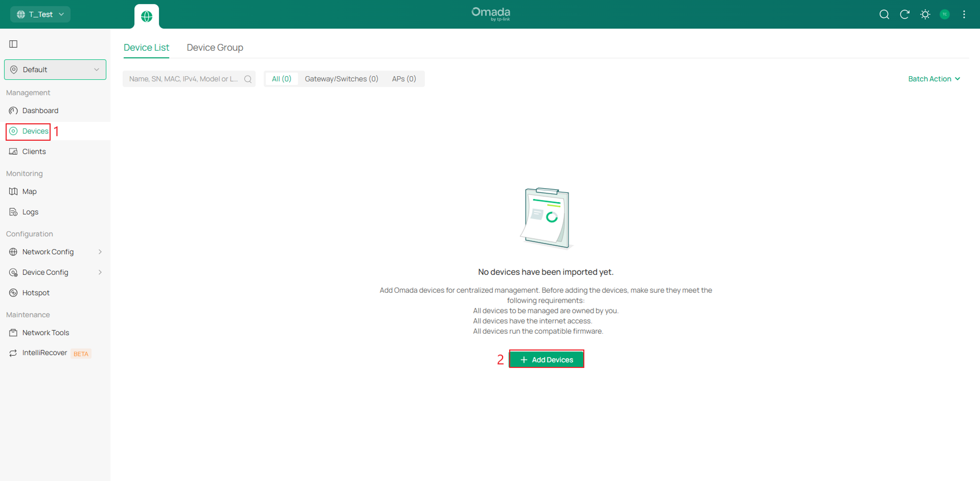Open Network Tools under Maintenance
Image resolution: width=980 pixels, height=481 pixels.
point(55,333)
